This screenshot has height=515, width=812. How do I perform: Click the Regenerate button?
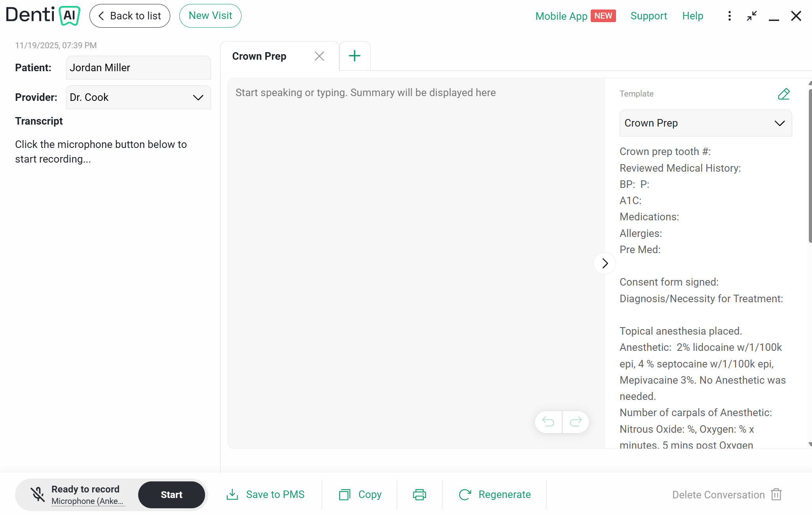point(494,494)
